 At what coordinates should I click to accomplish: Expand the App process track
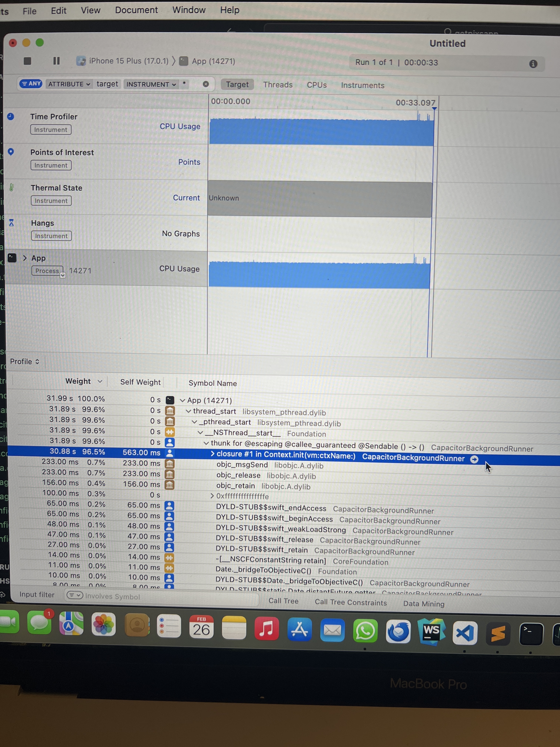tap(25, 258)
